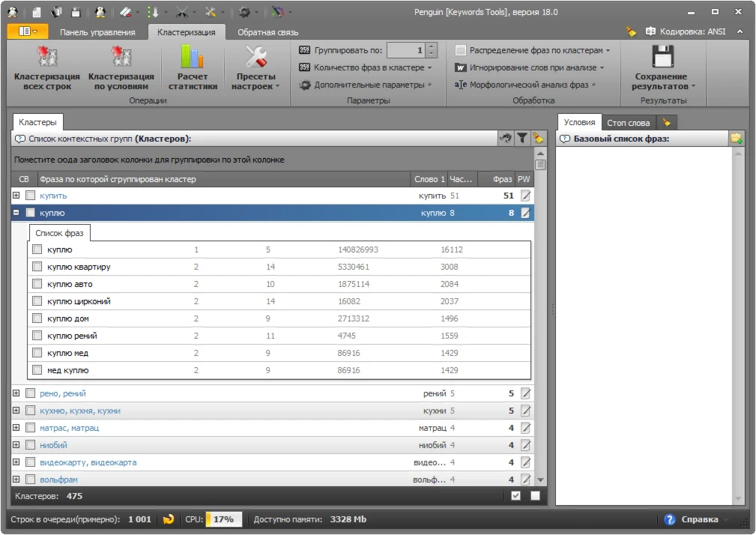Open Дополнительные параметры settings
756x535 pixels.
pos(366,85)
